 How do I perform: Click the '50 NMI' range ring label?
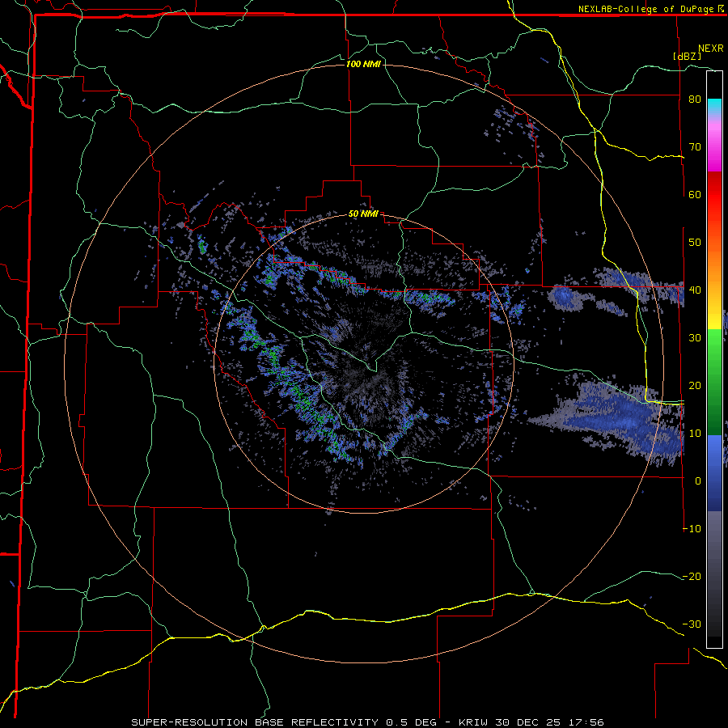[x=363, y=214]
